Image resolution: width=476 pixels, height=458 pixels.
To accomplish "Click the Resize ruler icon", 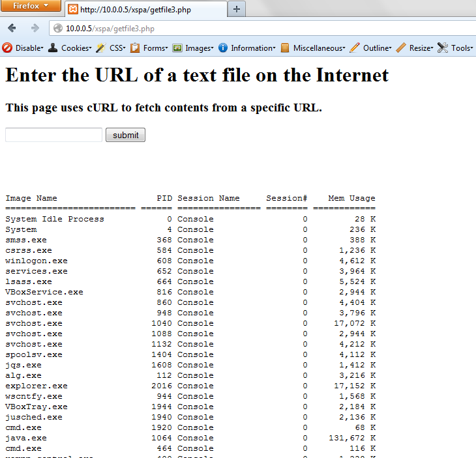I will (x=401, y=48).
